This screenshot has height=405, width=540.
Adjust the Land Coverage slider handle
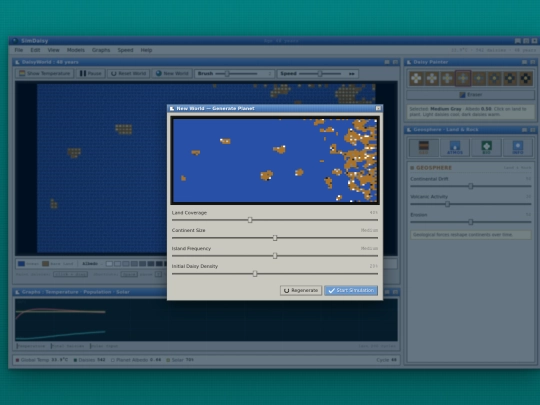pos(250,220)
